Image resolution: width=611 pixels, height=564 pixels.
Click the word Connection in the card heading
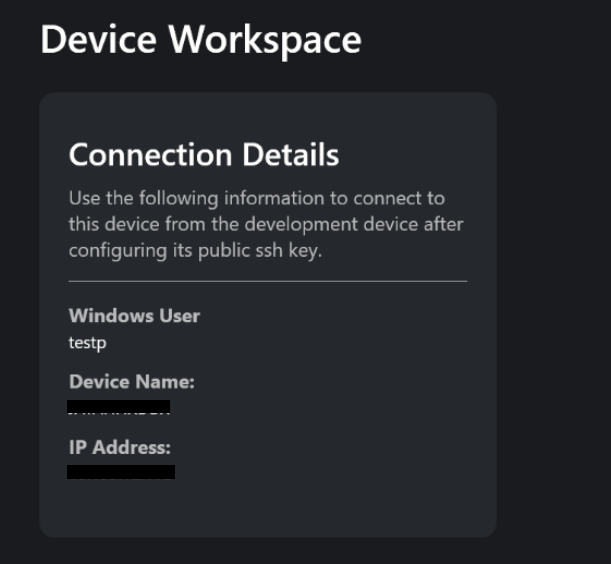[x=150, y=155]
